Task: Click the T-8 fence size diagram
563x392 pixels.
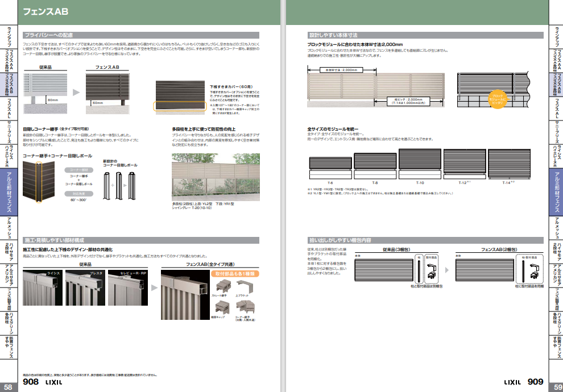Action: tap(375, 166)
